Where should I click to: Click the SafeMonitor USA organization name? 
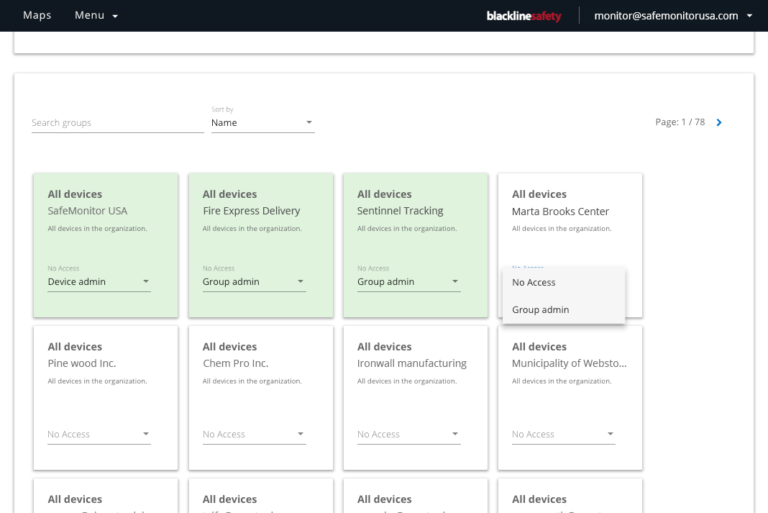(87, 211)
